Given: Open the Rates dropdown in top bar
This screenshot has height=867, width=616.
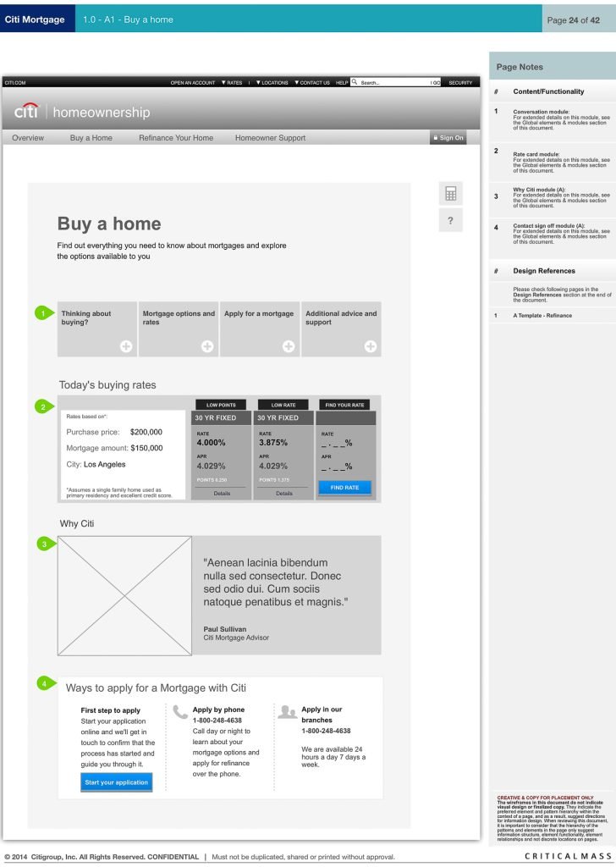Looking at the screenshot, I should coord(231,83).
